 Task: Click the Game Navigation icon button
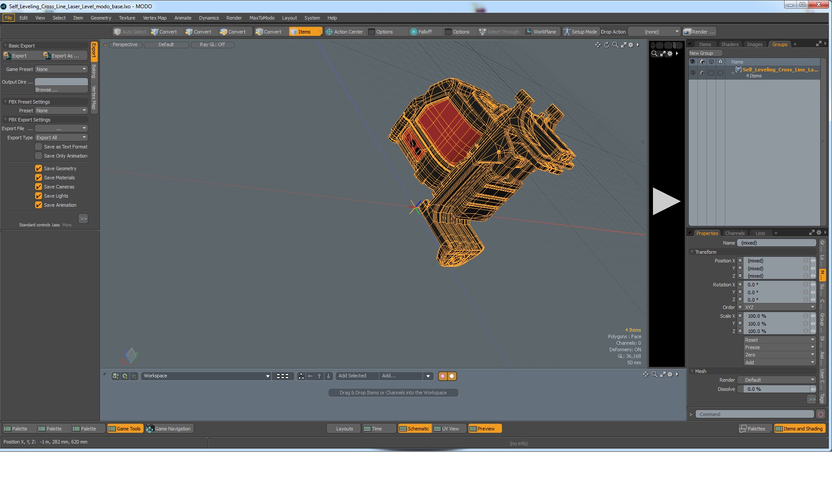click(x=169, y=429)
